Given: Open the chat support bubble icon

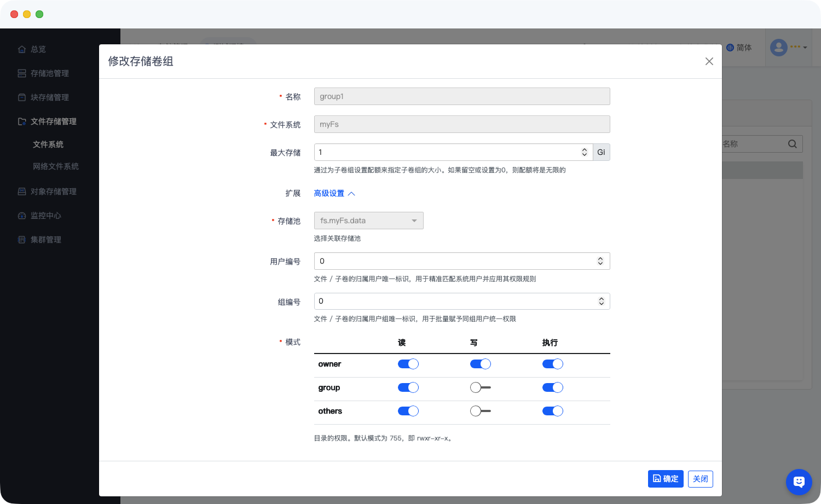Looking at the screenshot, I should pos(799,482).
